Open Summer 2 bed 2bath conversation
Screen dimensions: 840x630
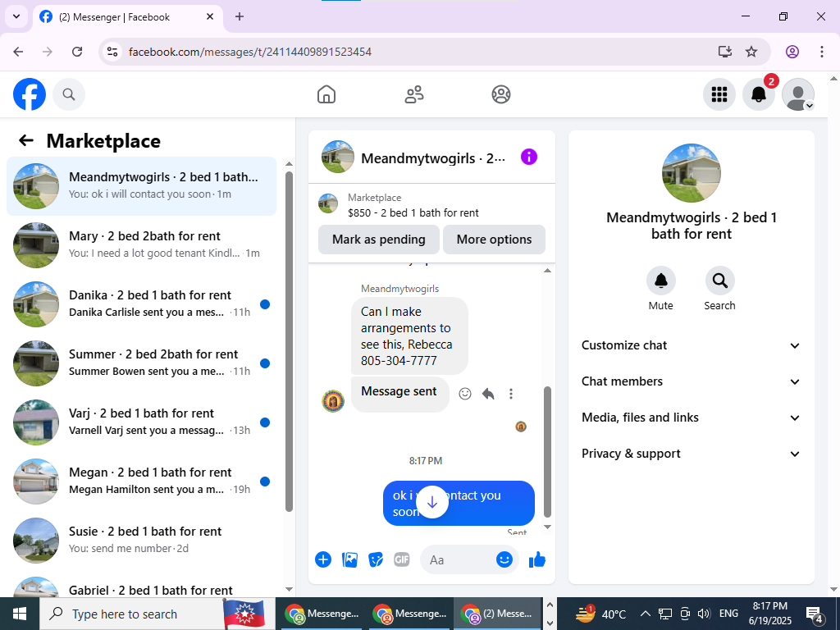pyautogui.click(x=141, y=363)
